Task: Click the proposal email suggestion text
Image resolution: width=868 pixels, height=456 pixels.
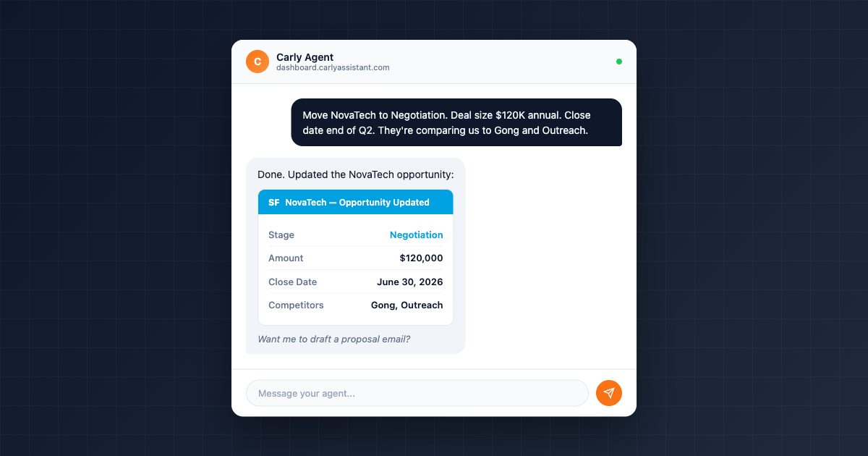Action: (x=333, y=338)
